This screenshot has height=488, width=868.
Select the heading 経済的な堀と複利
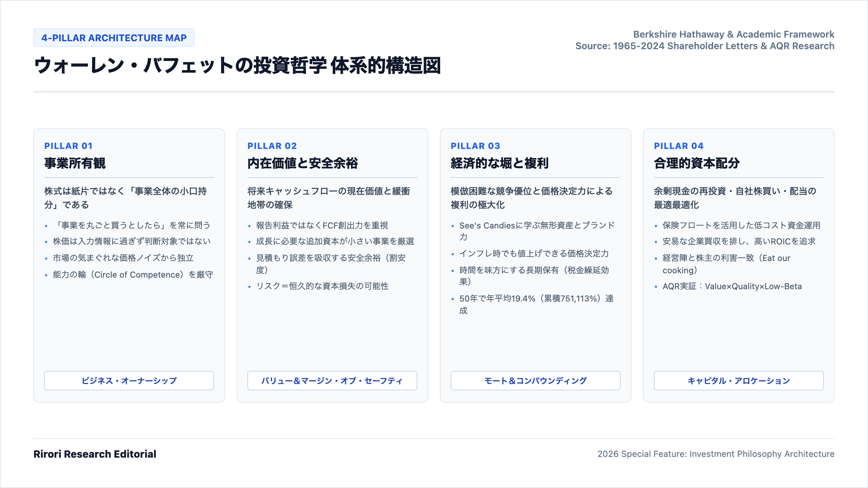500,163
